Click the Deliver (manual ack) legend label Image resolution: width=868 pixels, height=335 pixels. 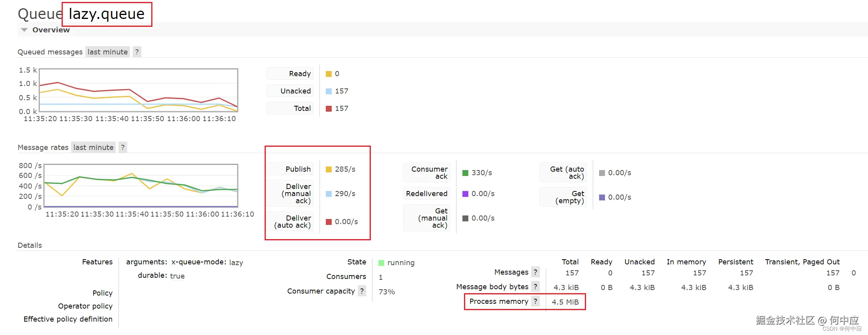(296, 194)
